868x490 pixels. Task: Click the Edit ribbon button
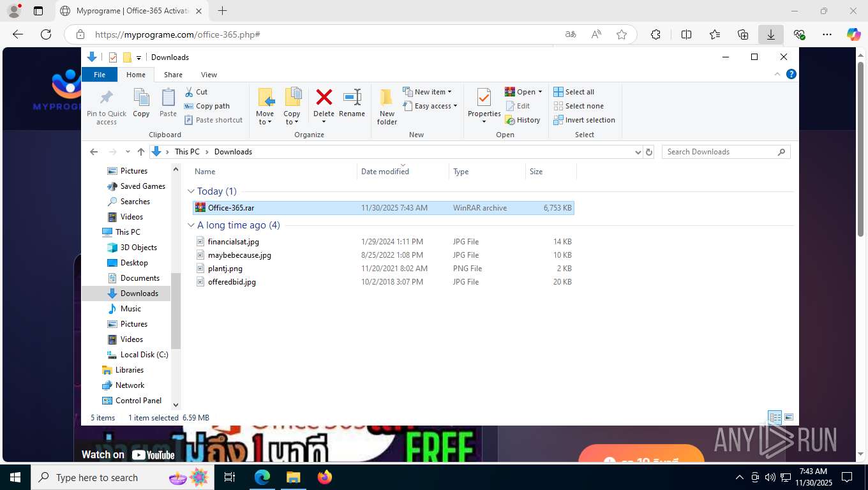tap(518, 106)
